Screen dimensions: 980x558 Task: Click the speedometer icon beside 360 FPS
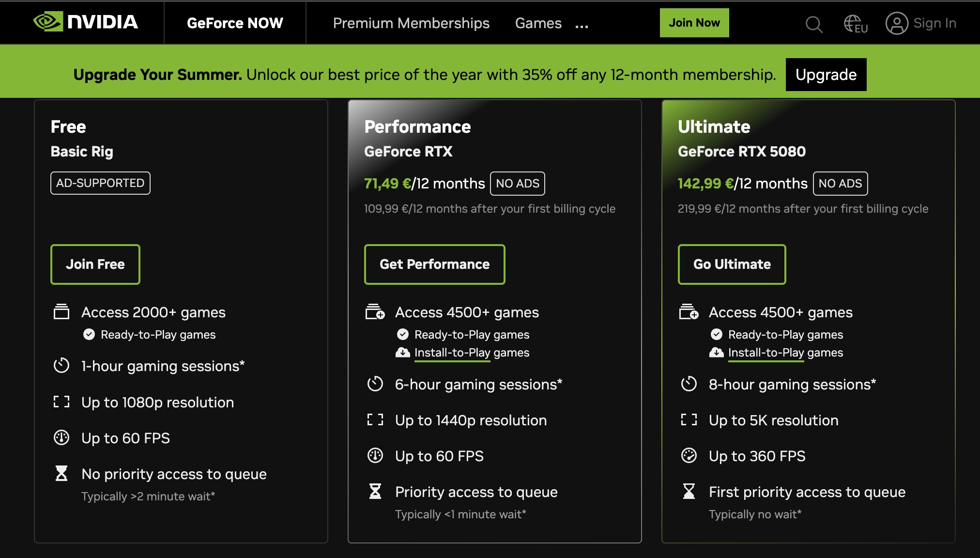point(689,455)
